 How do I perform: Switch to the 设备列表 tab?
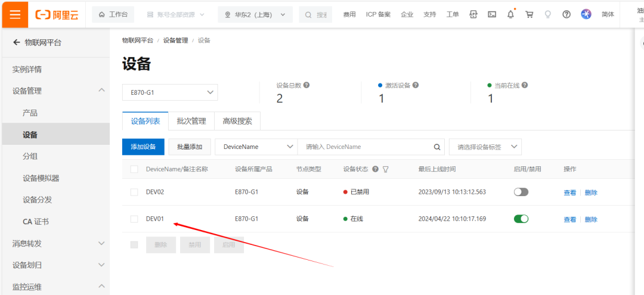pos(145,121)
